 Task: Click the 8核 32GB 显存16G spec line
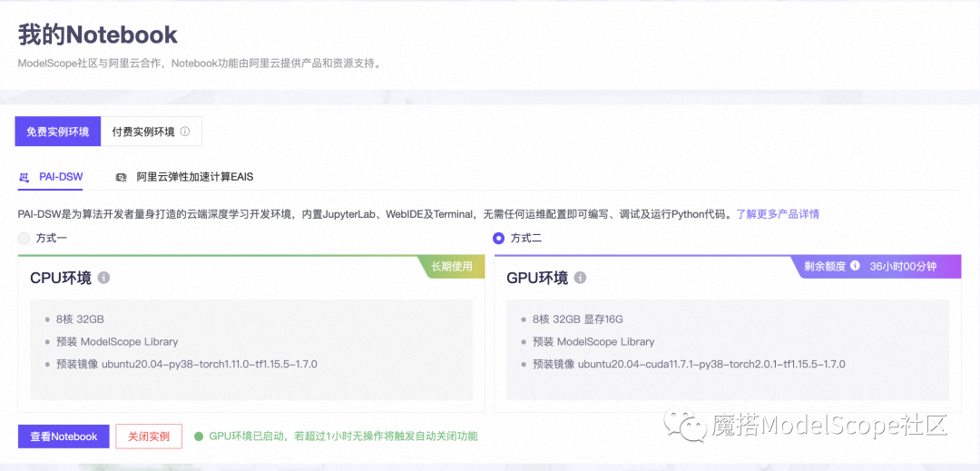pos(578,319)
